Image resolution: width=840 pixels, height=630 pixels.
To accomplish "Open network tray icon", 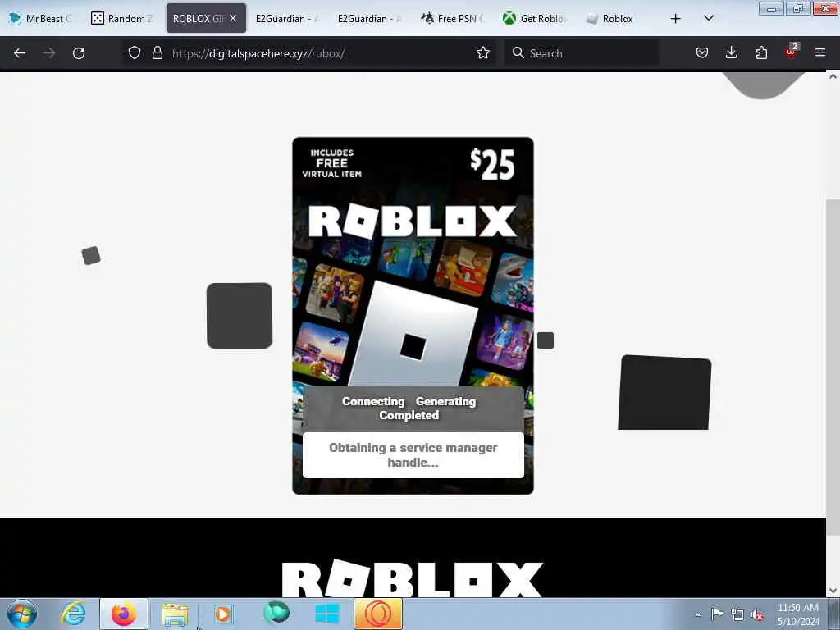I will 737,614.
